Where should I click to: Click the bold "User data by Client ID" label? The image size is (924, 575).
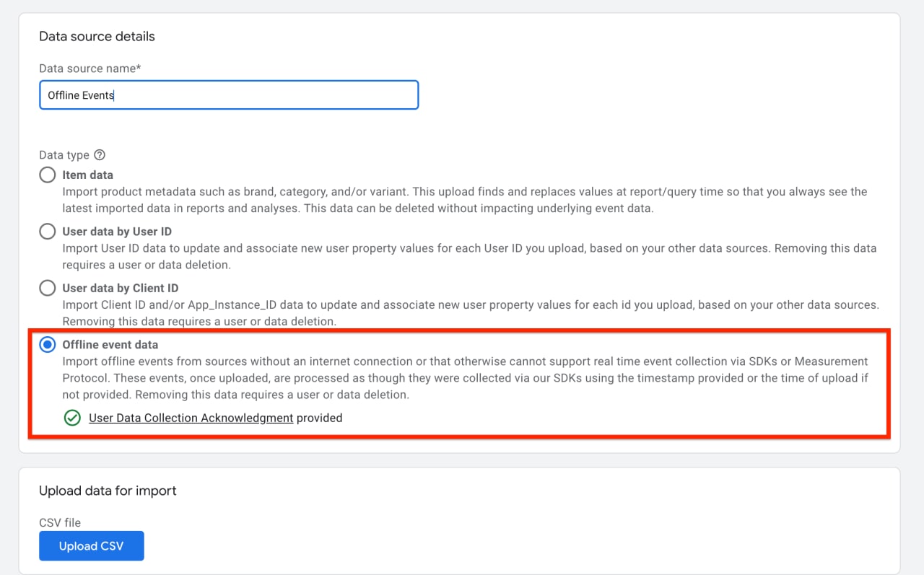click(120, 288)
